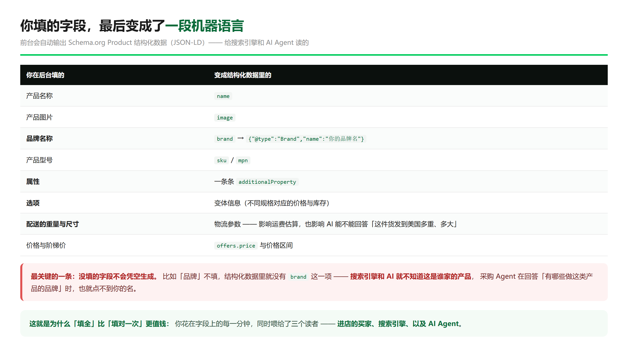The height and width of the screenshot is (364, 628).
Task: Click the 物流参数 description text
Action: [336, 224]
